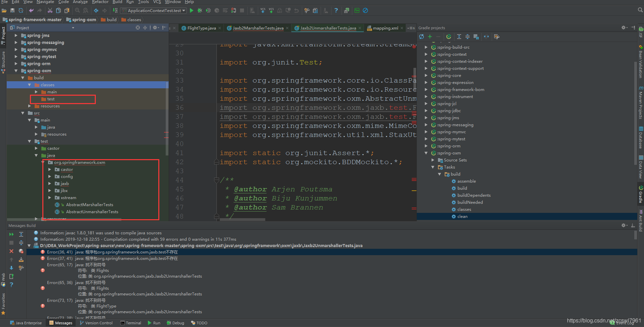Switch to FlightType.java editor tab
This screenshot has height=327, width=644.
pos(201,28)
